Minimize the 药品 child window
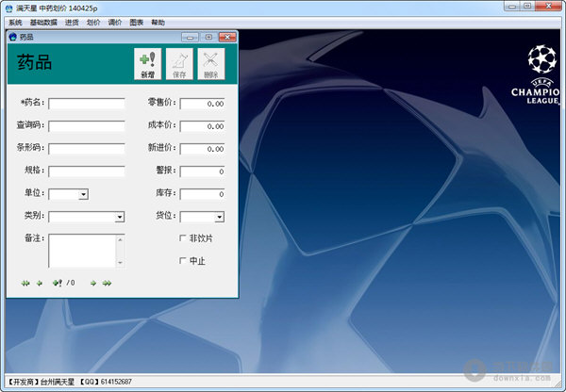 coord(190,37)
